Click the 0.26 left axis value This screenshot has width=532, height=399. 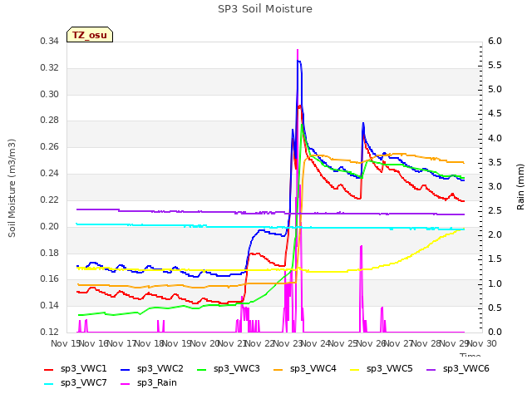pos(50,147)
